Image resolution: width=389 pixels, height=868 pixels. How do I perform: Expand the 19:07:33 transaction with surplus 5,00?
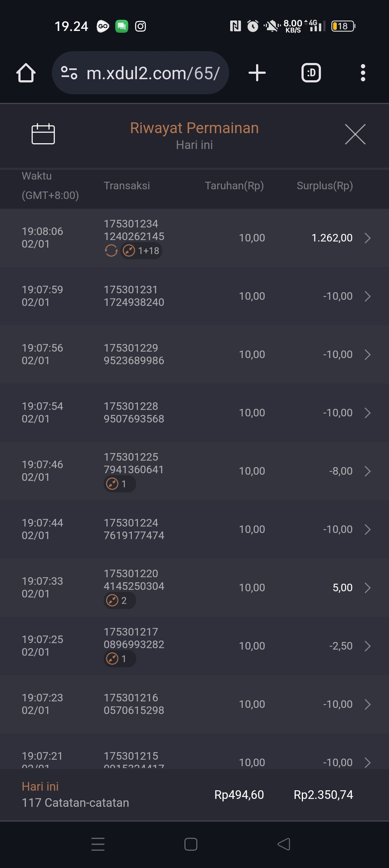click(x=367, y=588)
